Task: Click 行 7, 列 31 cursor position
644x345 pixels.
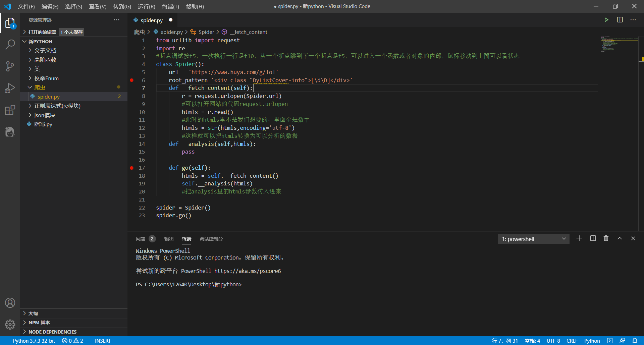Action: tap(505, 341)
